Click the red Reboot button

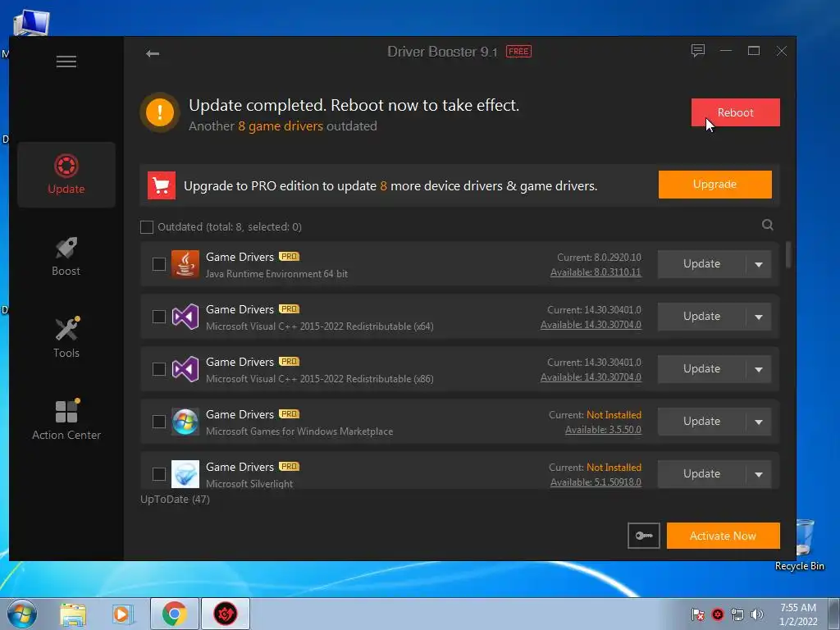(736, 112)
